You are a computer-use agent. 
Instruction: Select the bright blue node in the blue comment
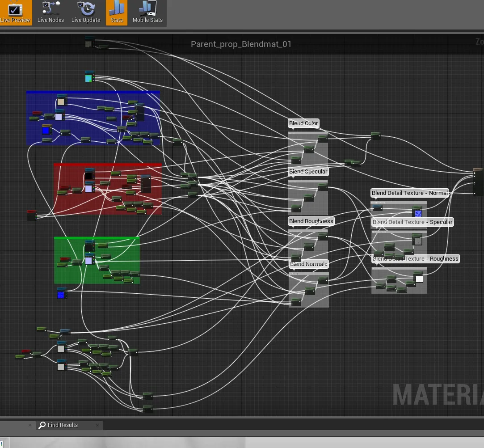(x=46, y=130)
